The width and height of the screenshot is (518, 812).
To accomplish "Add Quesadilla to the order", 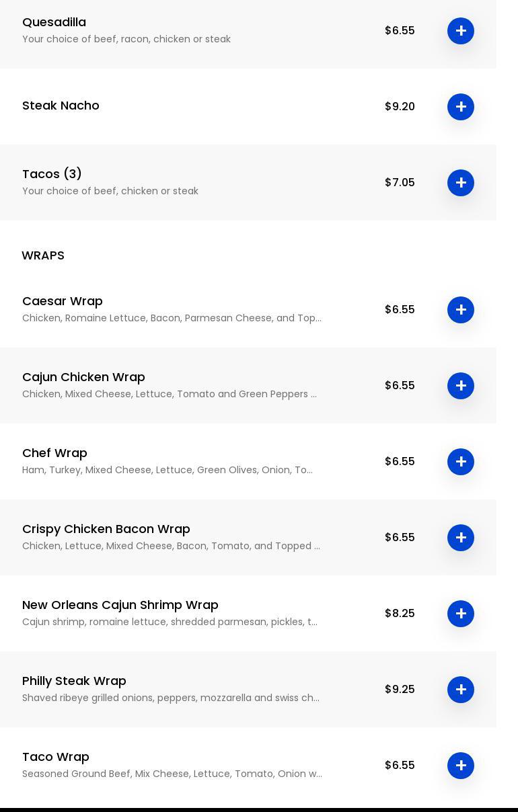I will coord(461,31).
